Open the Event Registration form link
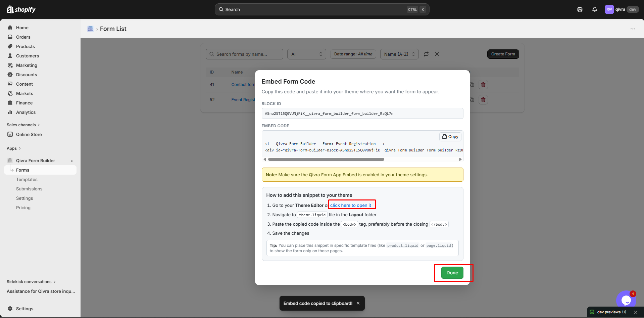 coord(243,100)
